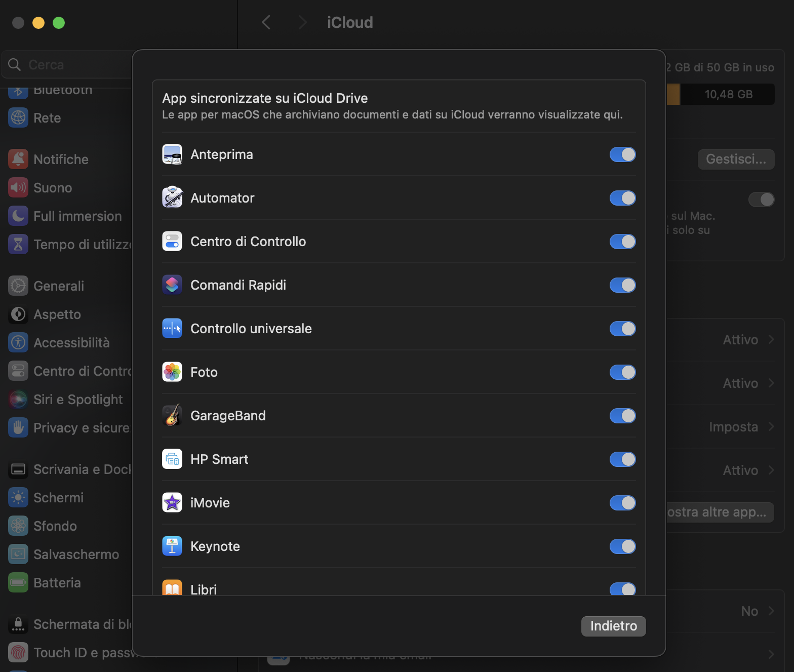Open the Attivo row chevron below Imposta
This screenshot has height=672, width=794.
pos(771,470)
